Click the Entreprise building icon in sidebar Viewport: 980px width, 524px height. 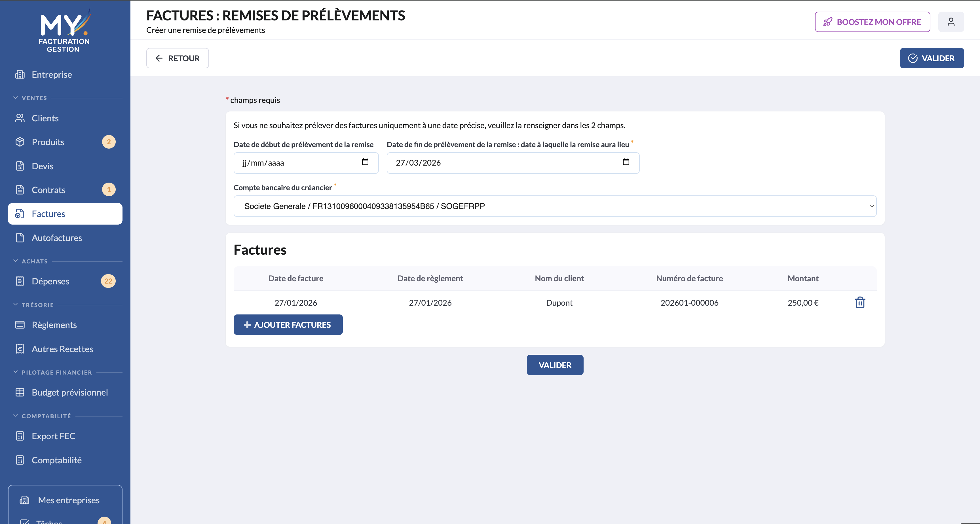pyautogui.click(x=20, y=75)
